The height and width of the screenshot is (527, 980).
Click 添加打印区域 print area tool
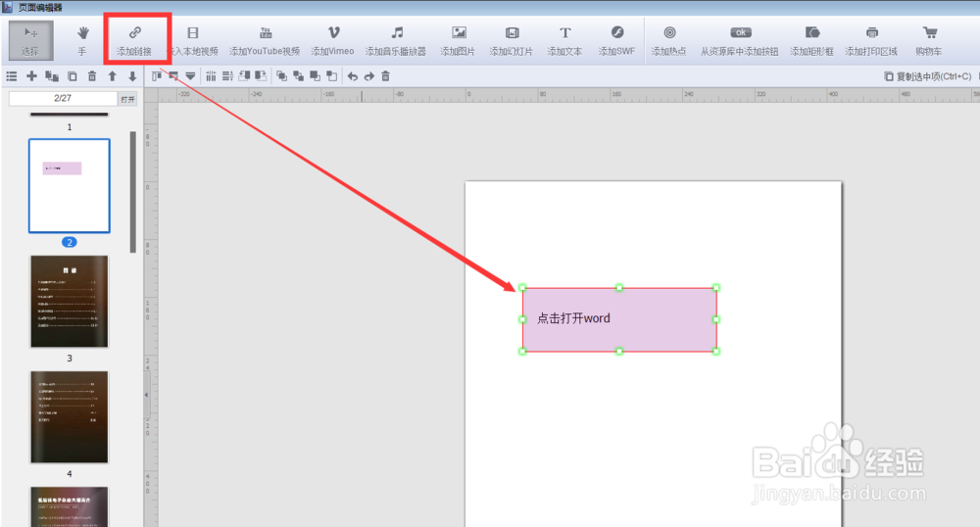pyautogui.click(x=872, y=40)
